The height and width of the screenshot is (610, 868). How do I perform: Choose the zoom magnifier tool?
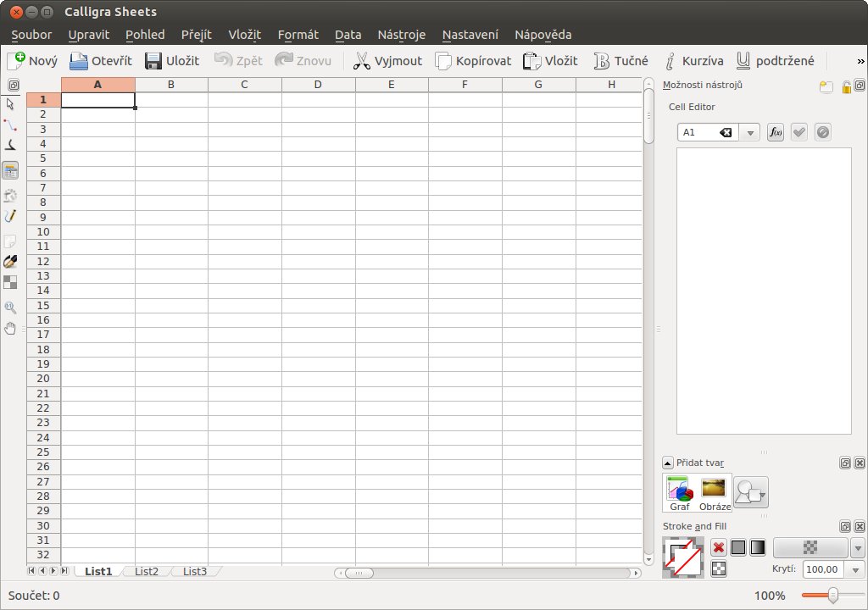click(x=10, y=308)
